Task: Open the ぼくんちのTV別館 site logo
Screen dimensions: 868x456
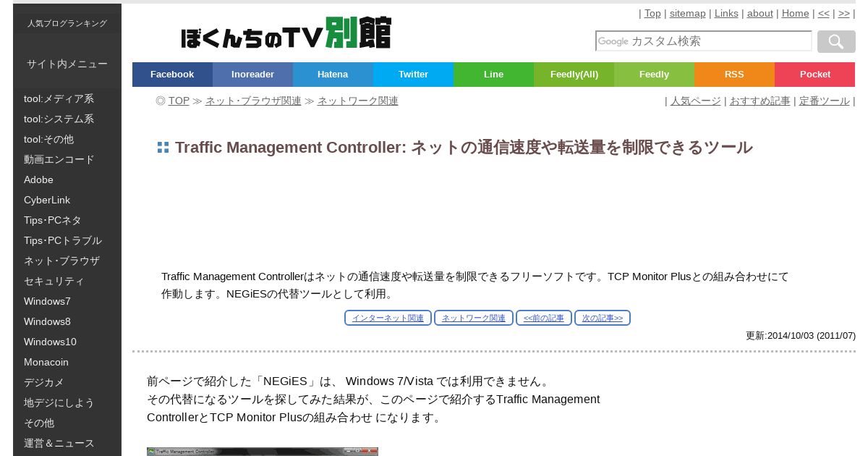Action: pos(286,33)
